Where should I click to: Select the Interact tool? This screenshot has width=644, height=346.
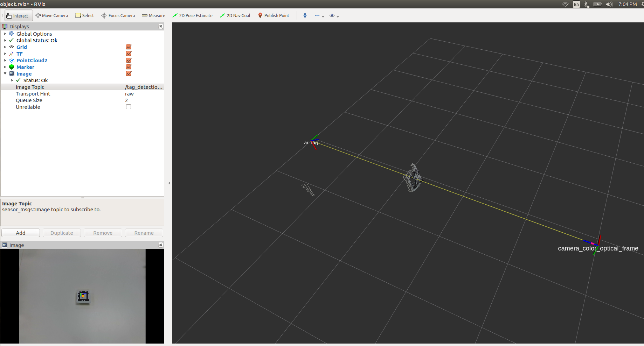(18, 15)
